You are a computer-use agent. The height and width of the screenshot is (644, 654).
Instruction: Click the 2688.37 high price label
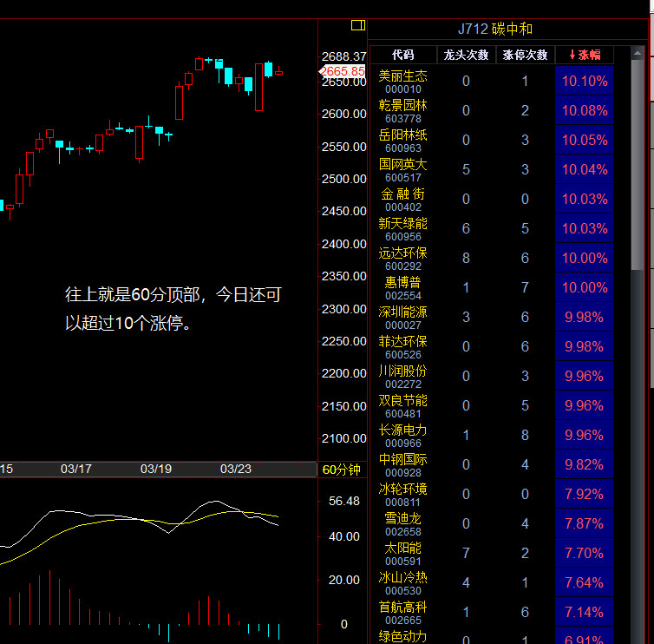click(x=343, y=56)
